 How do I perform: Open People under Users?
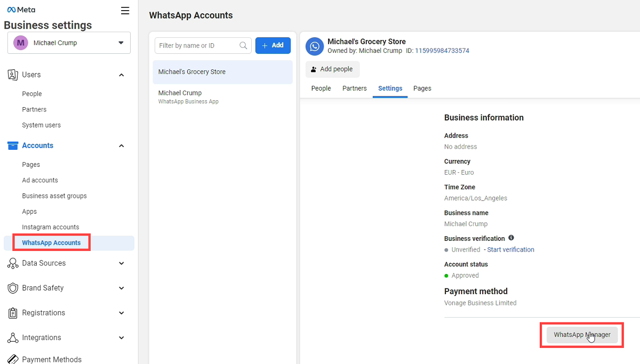tap(32, 94)
